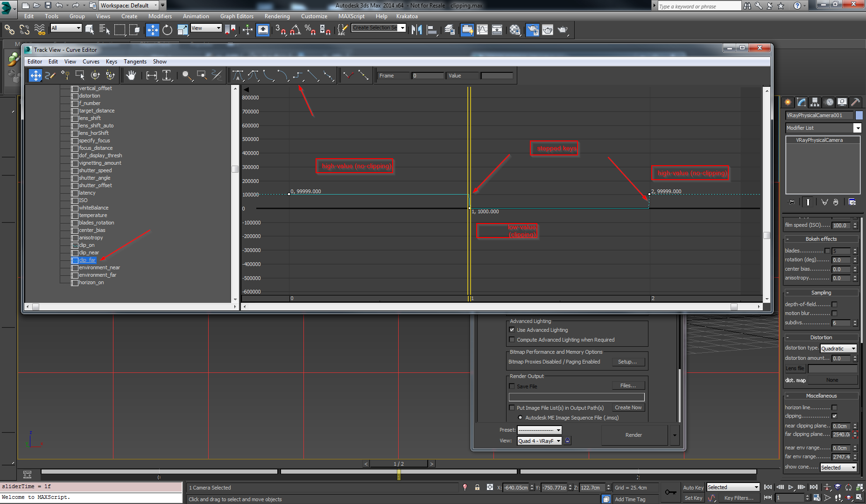Activate Select and Move in main toolbar
Viewport: 866px width, 504px height.
point(153,30)
